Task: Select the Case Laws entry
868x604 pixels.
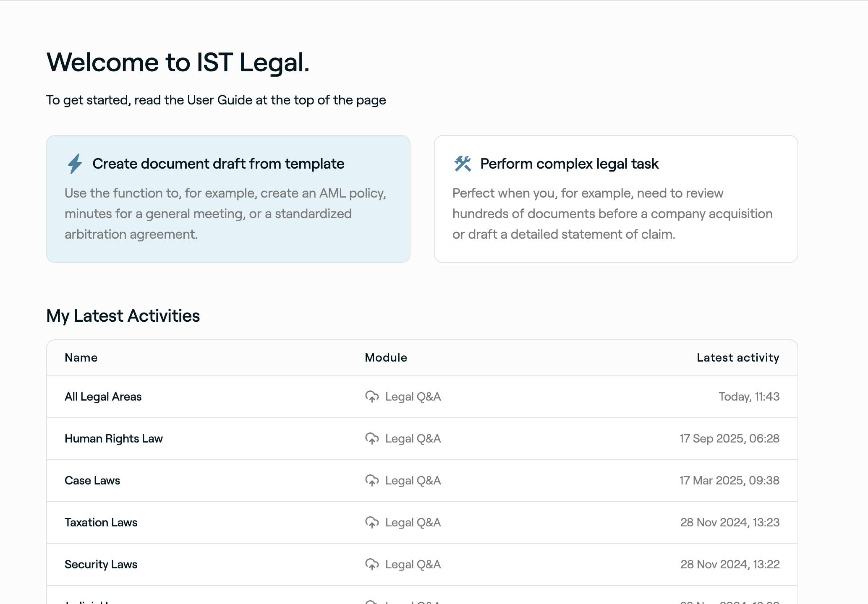Action: tap(92, 480)
